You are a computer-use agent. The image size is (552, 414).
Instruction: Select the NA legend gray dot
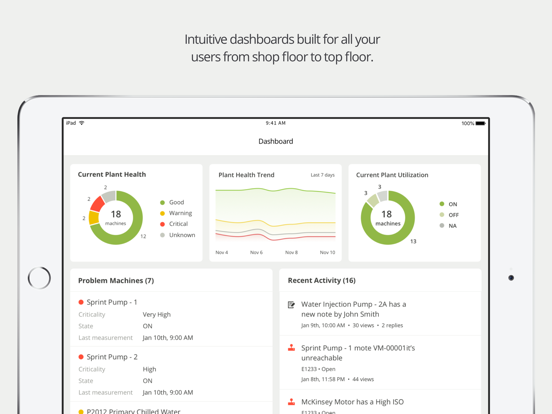(442, 225)
